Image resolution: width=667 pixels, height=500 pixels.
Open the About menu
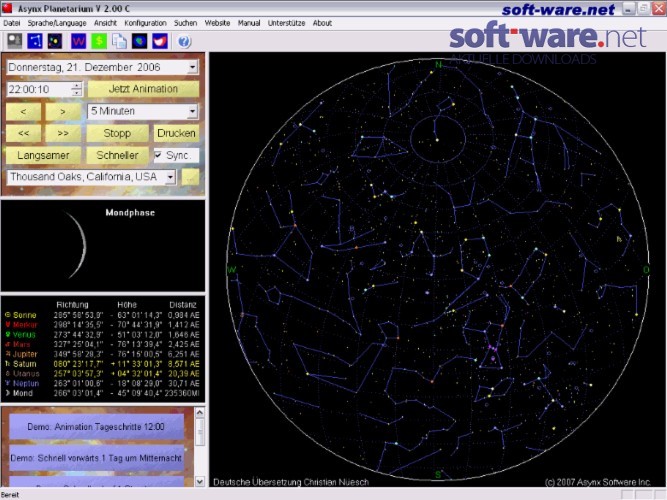point(322,23)
